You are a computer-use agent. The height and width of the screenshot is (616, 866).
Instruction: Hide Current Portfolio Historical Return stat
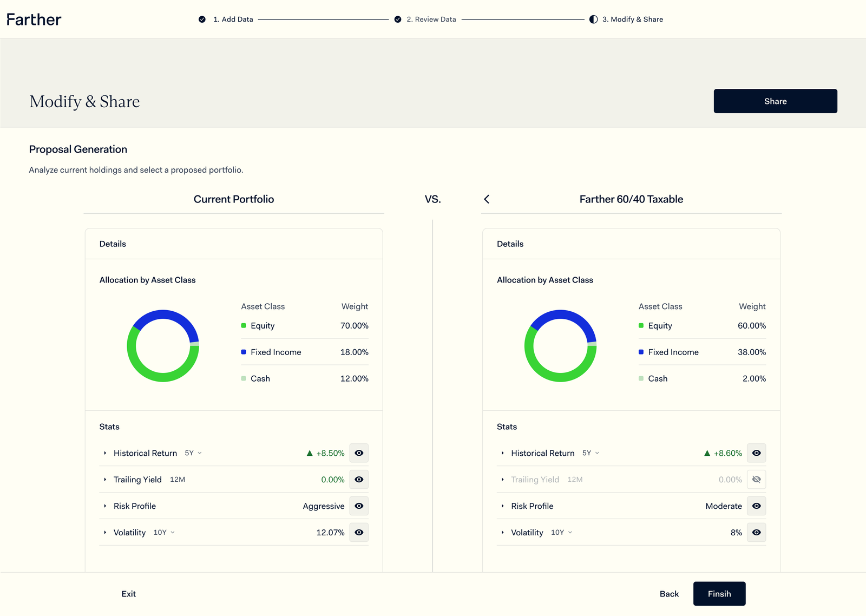[359, 453]
